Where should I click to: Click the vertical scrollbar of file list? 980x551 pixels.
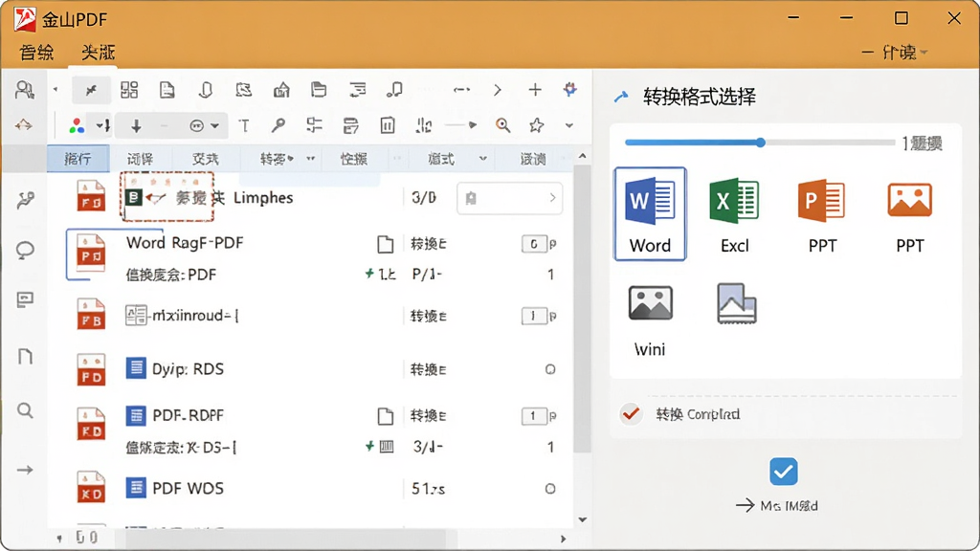582,309
